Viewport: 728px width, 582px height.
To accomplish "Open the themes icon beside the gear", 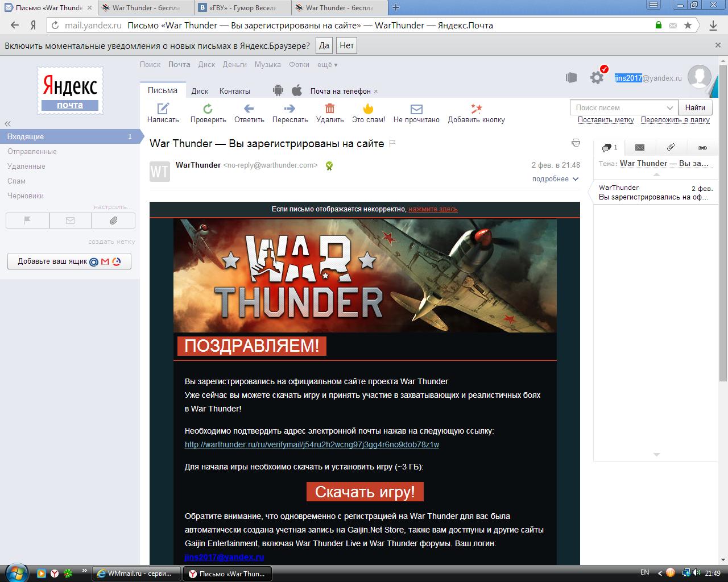I will (x=572, y=78).
